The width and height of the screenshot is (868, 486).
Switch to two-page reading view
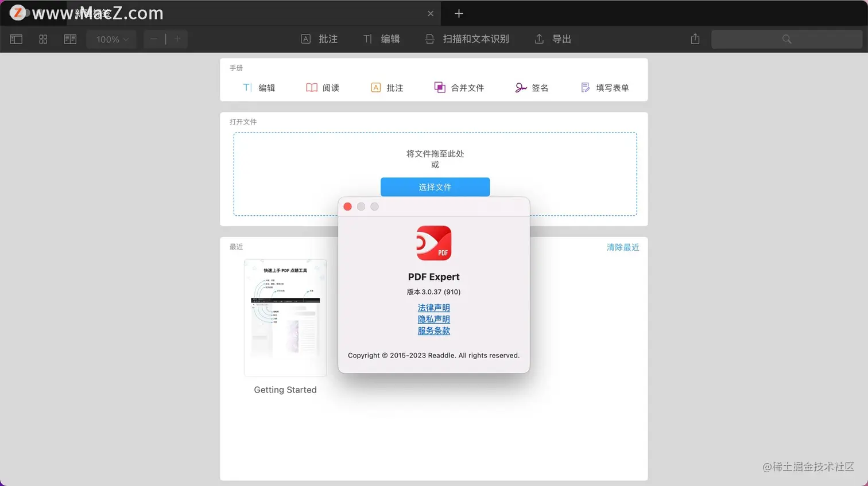click(70, 39)
